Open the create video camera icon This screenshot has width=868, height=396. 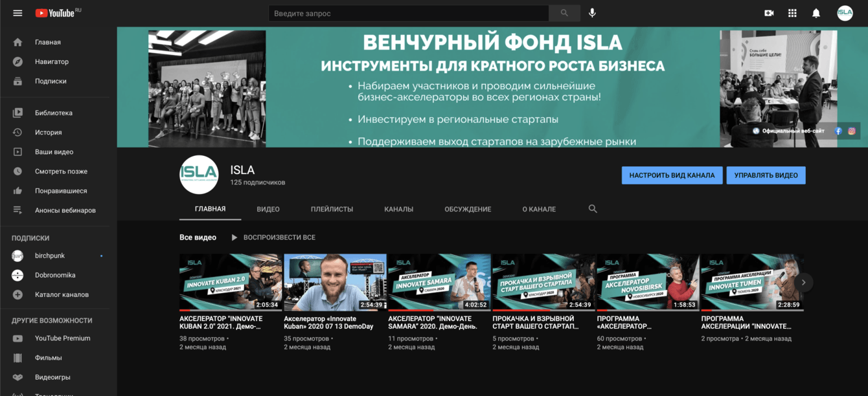point(769,13)
